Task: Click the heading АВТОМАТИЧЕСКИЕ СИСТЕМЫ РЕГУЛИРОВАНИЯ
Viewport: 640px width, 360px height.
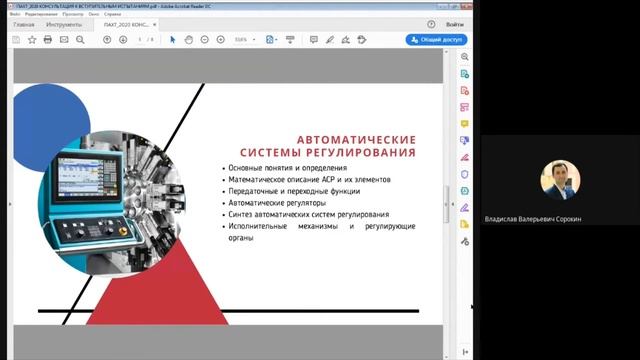Action: [x=328, y=146]
